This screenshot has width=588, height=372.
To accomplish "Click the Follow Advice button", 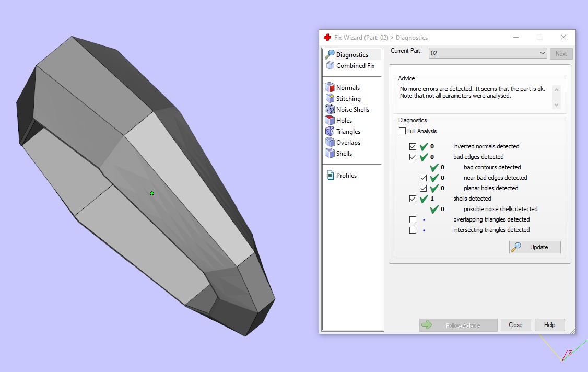I will [x=458, y=326].
